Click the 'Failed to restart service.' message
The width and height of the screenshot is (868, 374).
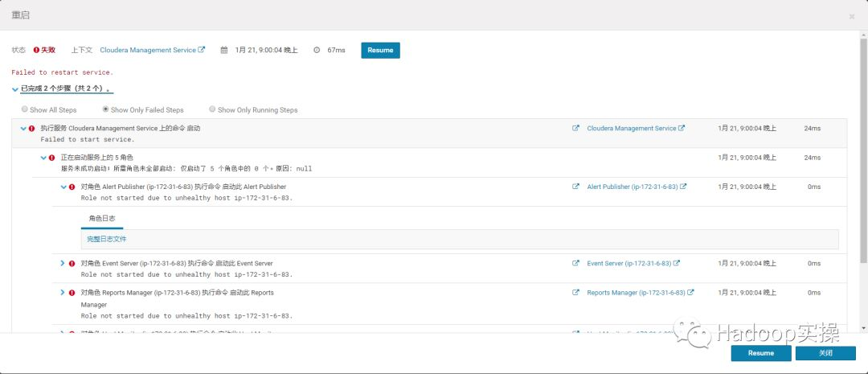62,72
